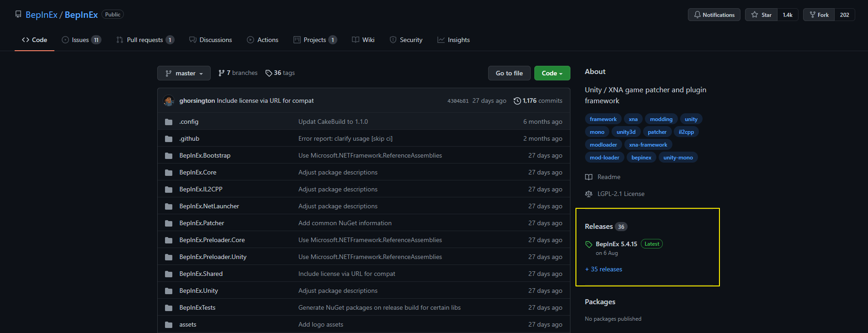This screenshot has width=868, height=333.
Task: Open the Notifications button
Action: 714,15
